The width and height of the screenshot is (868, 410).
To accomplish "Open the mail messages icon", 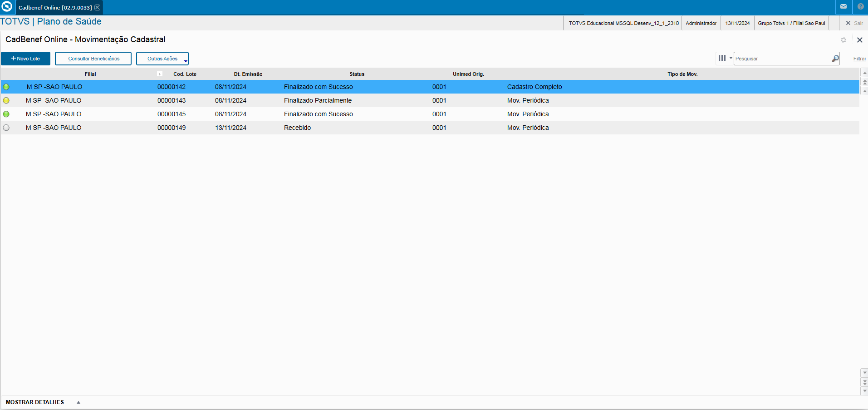I will [843, 7].
